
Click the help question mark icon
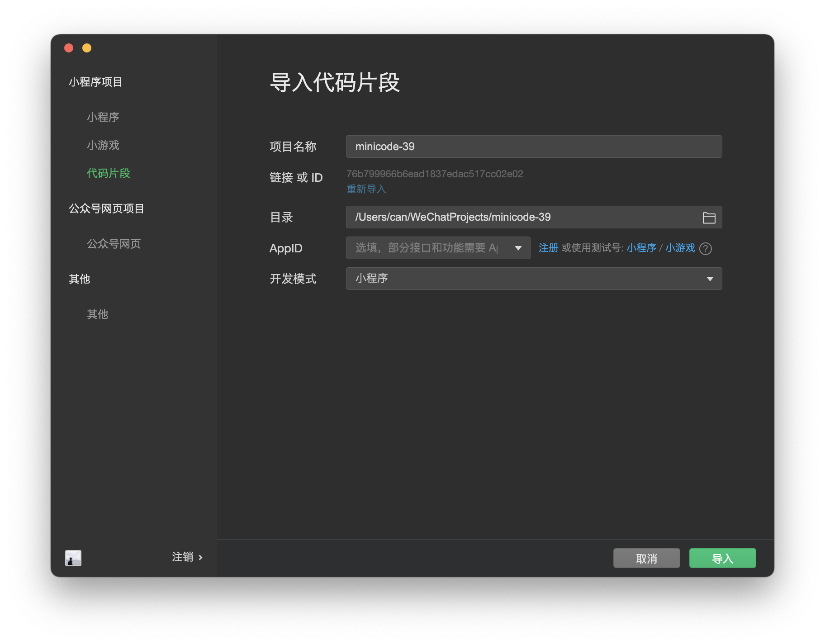[x=705, y=249]
